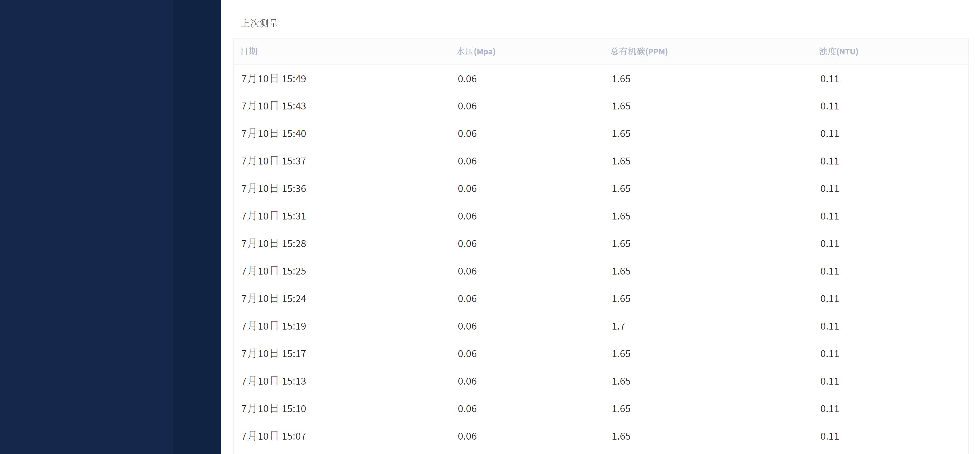
Task: Select the 7月10日 15:49 date cell
Action: click(x=273, y=79)
